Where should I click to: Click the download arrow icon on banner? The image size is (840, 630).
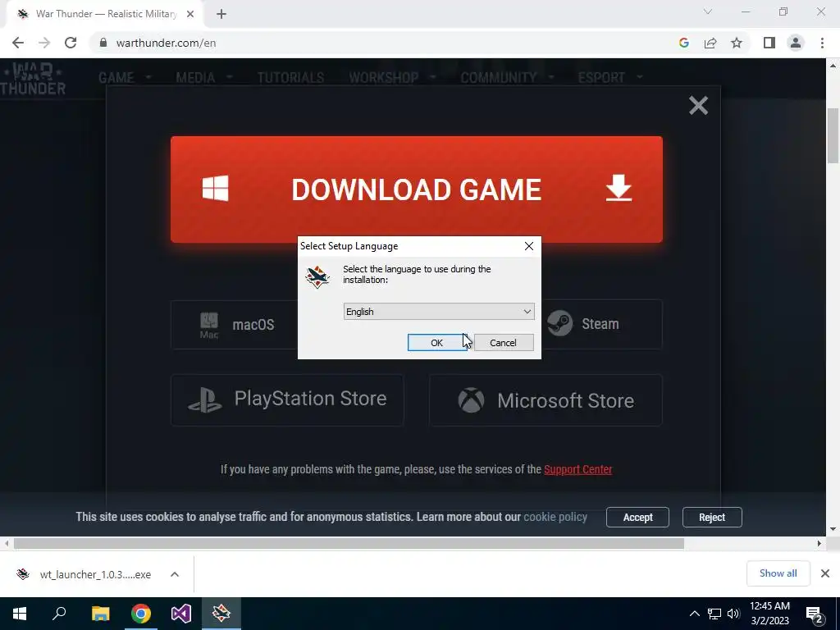[x=619, y=188]
